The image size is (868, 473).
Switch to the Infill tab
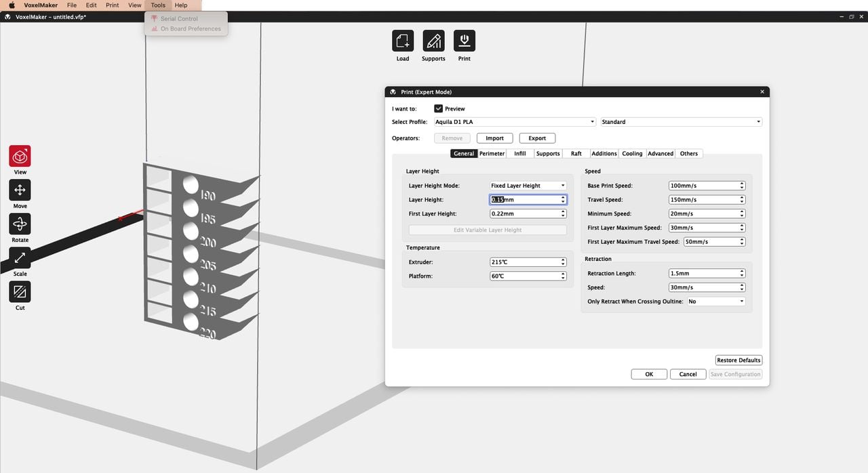pos(519,154)
